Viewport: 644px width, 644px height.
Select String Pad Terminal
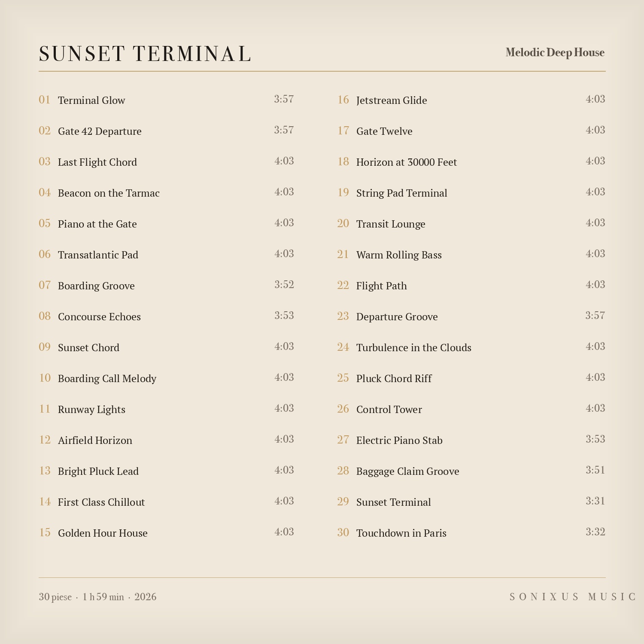[x=402, y=193]
